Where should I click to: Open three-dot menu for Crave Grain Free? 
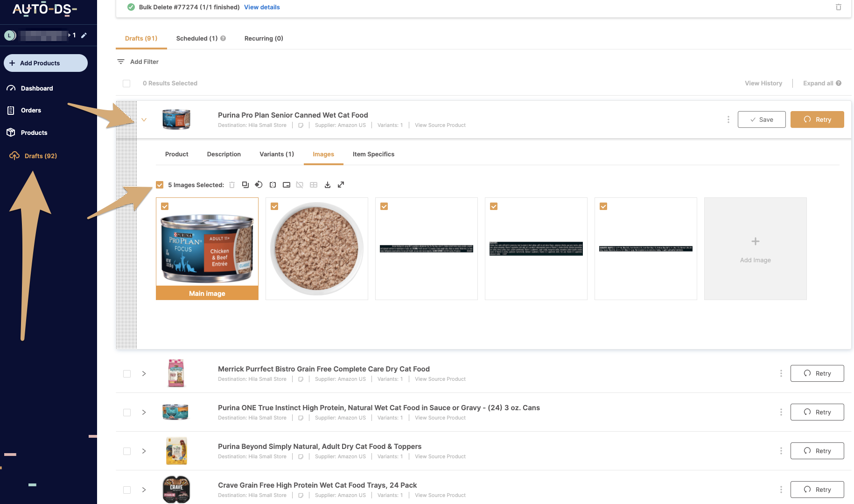[x=781, y=490]
